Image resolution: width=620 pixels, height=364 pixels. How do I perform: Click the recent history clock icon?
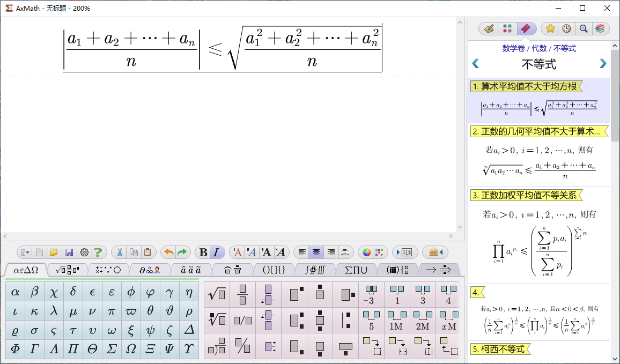(x=566, y=28)
